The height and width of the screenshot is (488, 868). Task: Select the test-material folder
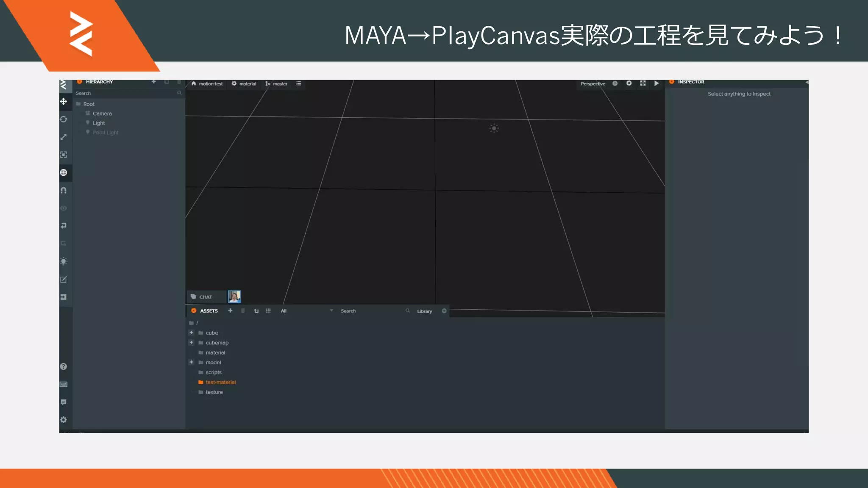217,382
